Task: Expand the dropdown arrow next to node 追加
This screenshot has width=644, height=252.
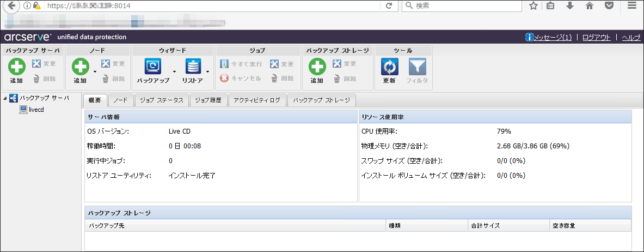Action: coord(95,71)
